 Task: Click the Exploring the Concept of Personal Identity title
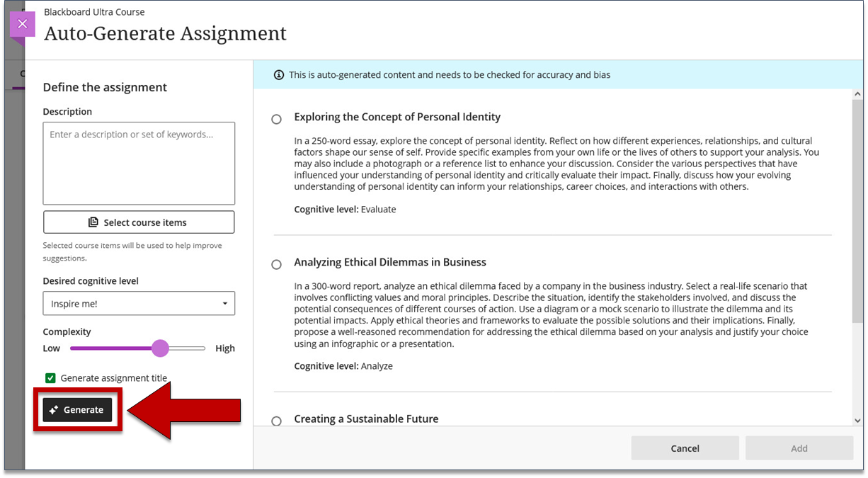click(x=397, y=117)
